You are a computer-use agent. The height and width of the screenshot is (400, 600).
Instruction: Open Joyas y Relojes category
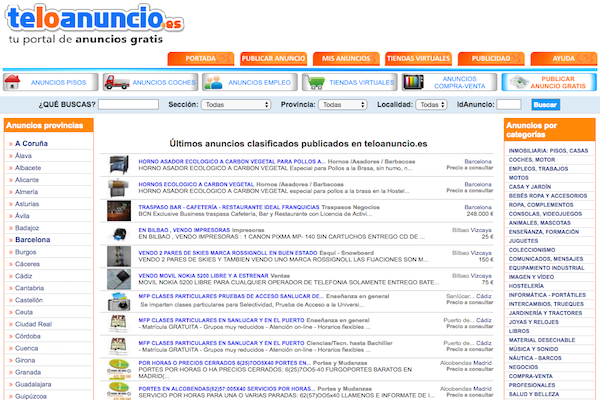coord(533,322)
